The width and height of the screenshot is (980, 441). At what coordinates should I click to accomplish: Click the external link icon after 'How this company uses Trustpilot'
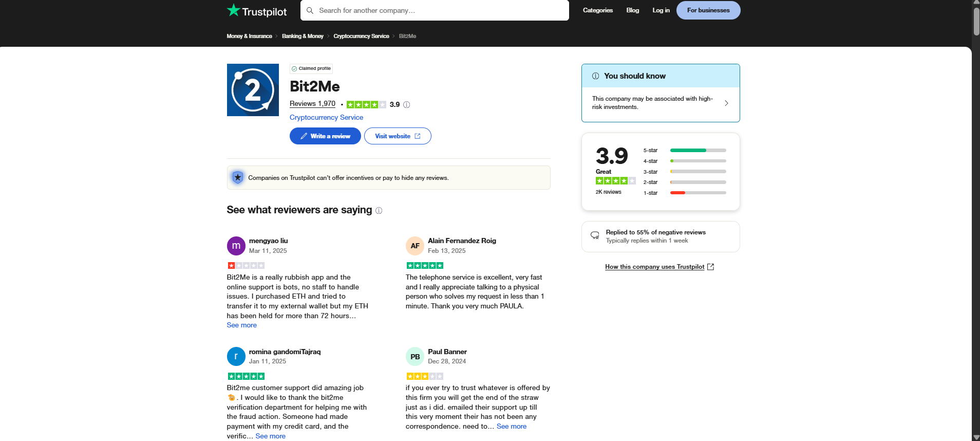click(711, 267)
